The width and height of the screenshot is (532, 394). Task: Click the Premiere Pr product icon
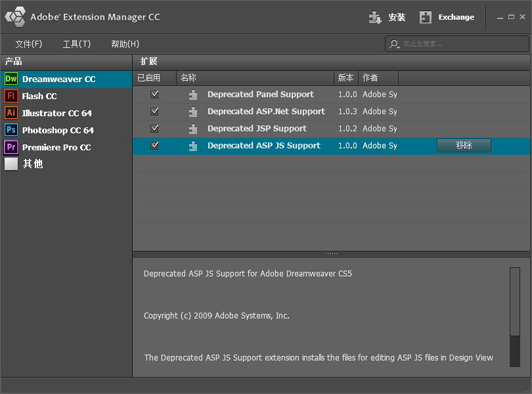pyautogui.click(x=11, y=147)
